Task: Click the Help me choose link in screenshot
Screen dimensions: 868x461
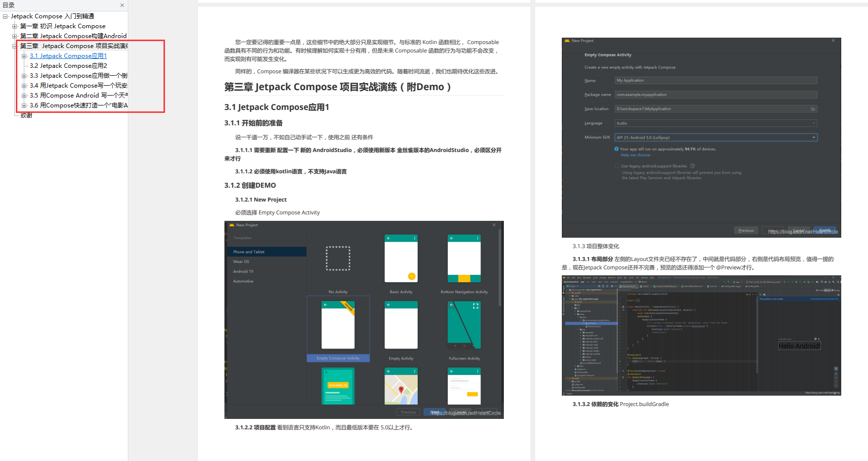Action: 635,155
